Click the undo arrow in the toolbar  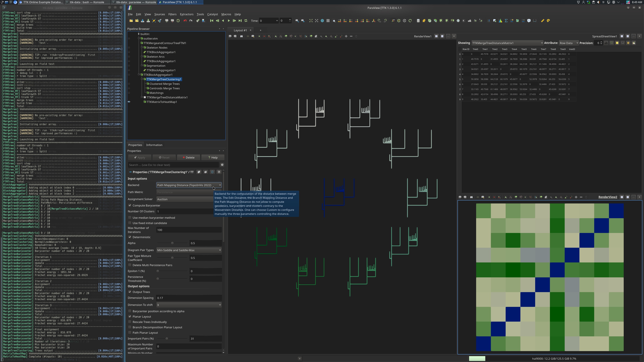click(x=185, y=21)
